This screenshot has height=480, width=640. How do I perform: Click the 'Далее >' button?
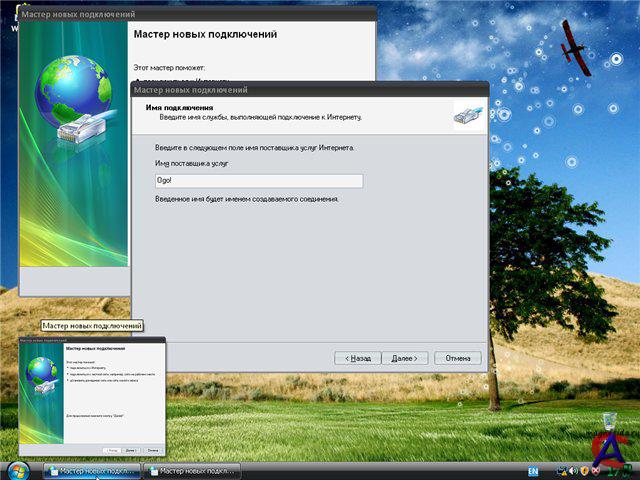pyautogui.click(x=406, y=357)
